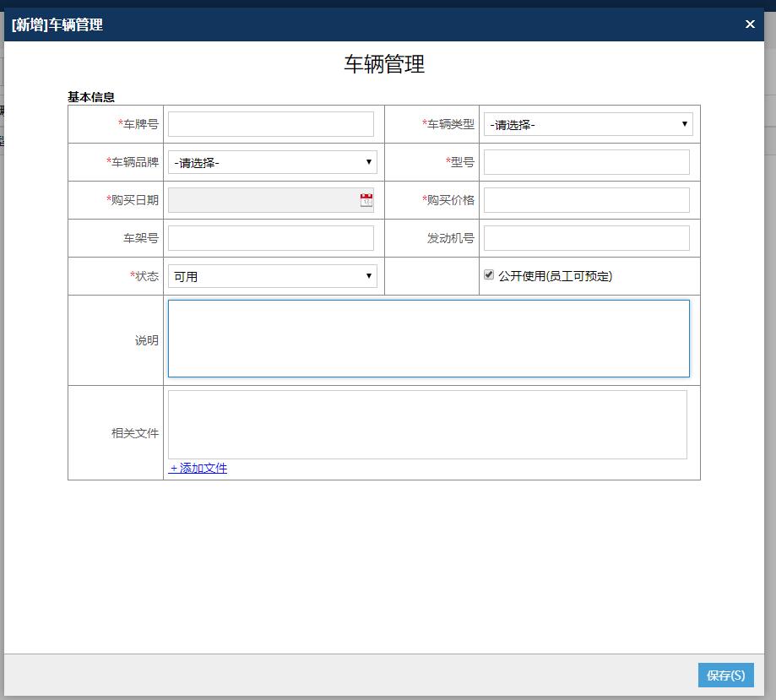Click the +添加文件 link
776x700 pixels.
[198, 468]
